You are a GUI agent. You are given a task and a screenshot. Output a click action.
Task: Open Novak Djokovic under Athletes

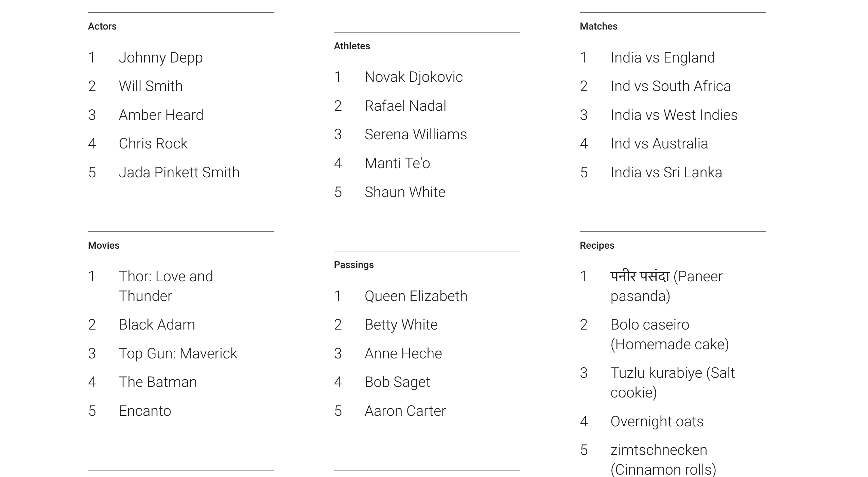[413, 77]
